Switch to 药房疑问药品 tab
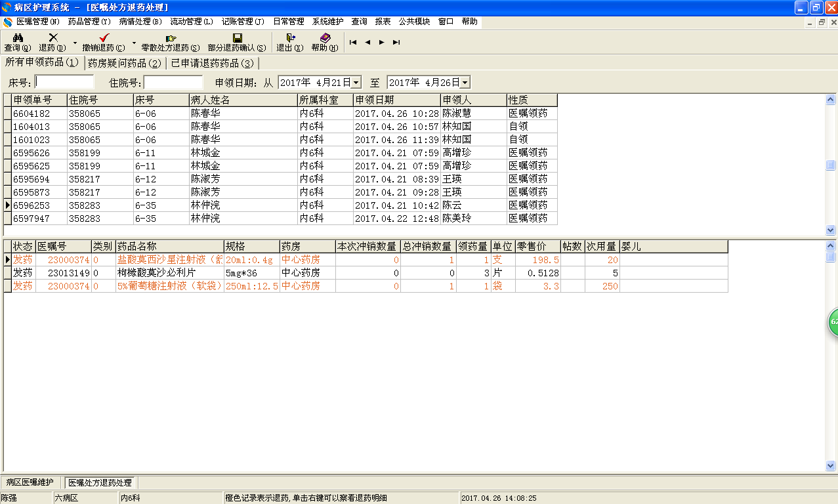838x504 pixels. tap(125, 64)
